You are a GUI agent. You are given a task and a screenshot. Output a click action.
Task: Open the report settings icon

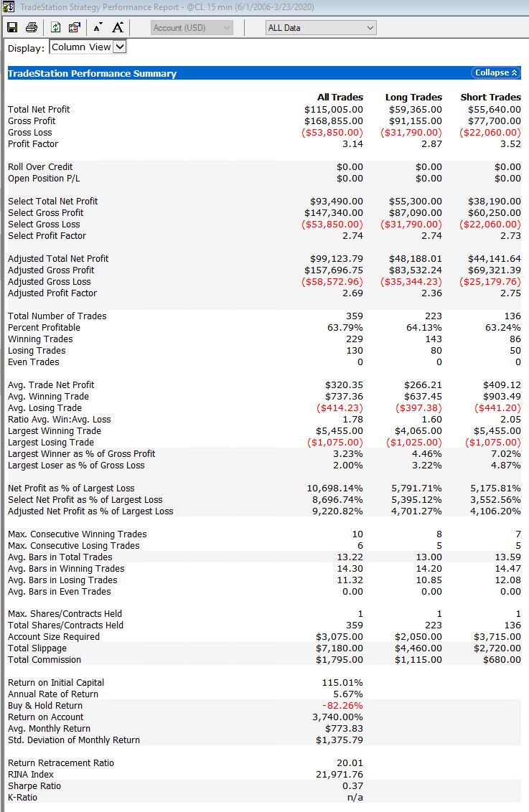tap(75, 28)
